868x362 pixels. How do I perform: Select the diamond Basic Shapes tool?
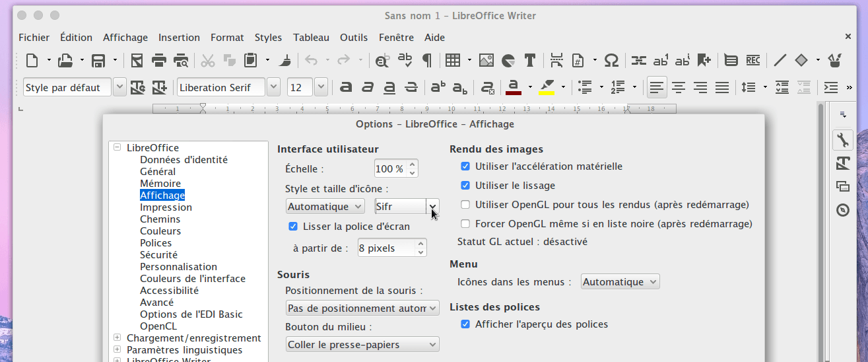click(801, 61)
